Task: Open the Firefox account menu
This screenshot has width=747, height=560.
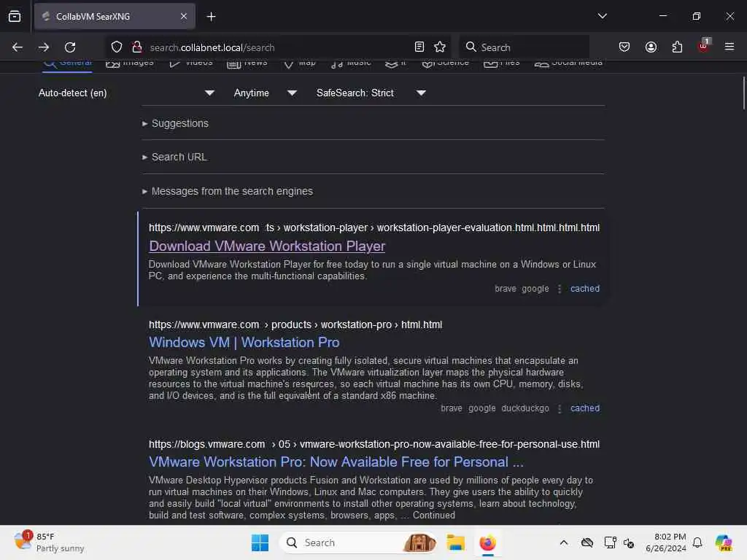Action: tap(651, 47)
